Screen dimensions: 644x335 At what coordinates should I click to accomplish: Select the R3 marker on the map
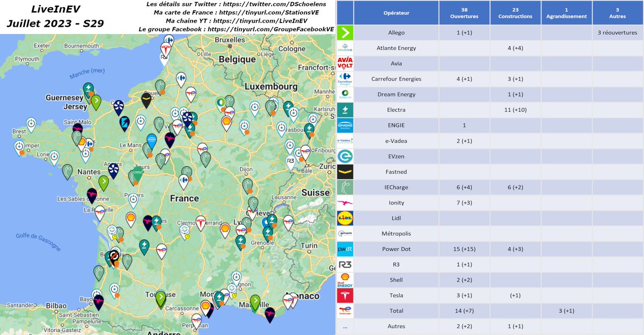(291, 162)
